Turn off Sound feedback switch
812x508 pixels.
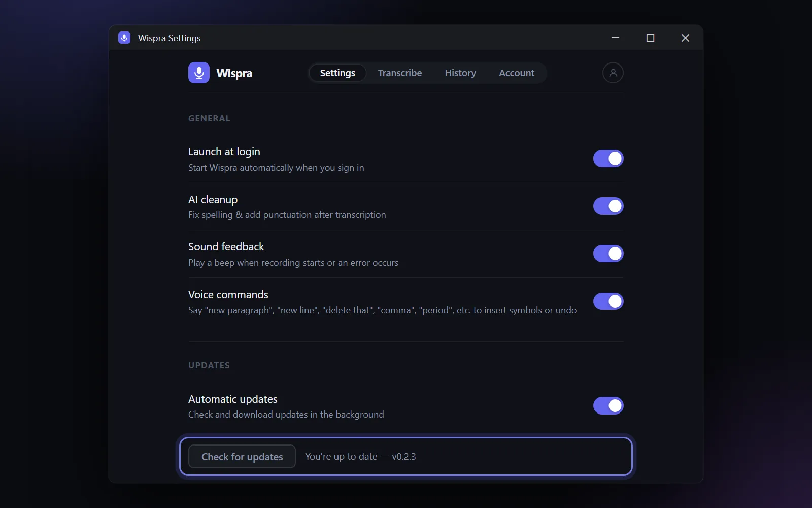[608, 253]
